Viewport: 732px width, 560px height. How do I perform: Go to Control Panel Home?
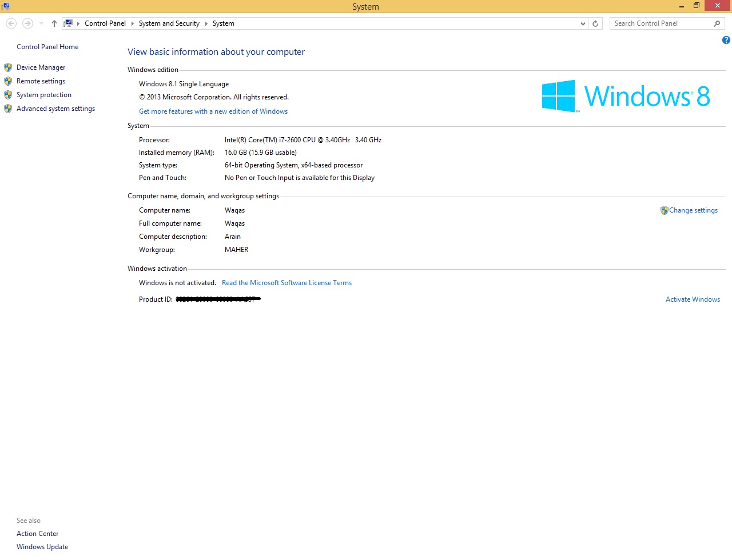point(47,47)
